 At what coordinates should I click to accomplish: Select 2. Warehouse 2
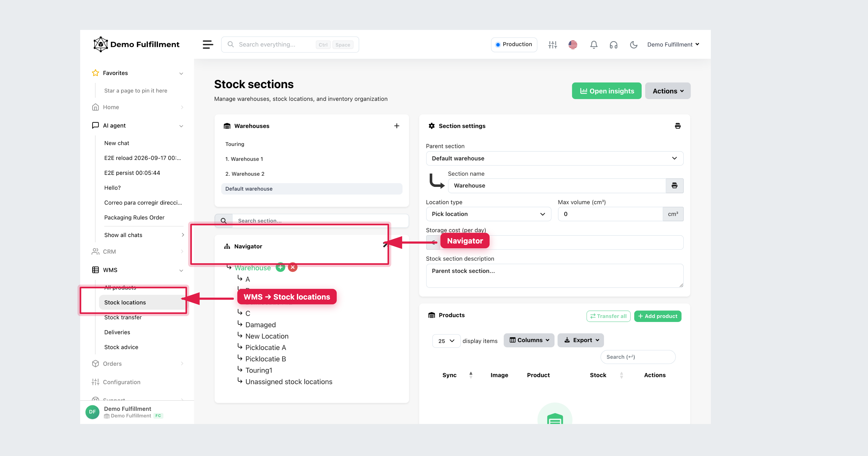tap(245, 174)
